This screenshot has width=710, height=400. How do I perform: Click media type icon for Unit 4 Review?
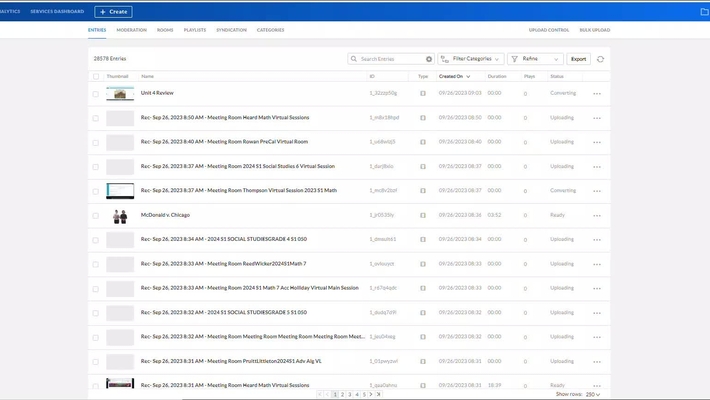coord(423,93)
